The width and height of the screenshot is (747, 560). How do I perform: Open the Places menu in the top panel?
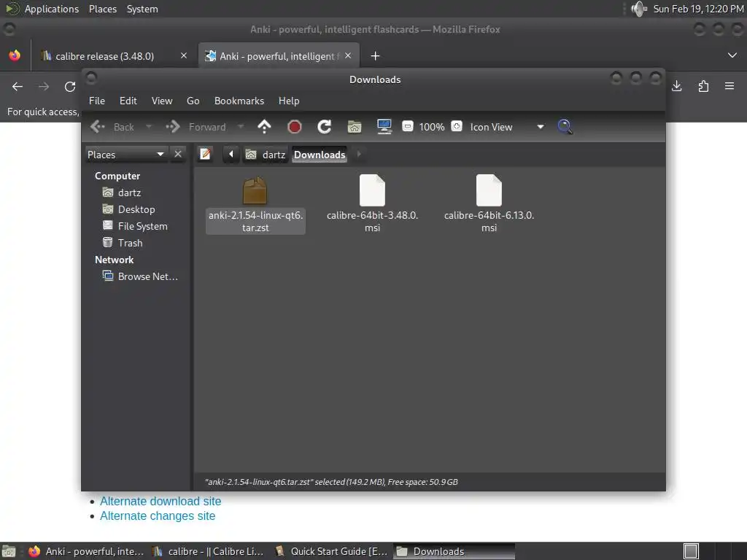click(103, 9)
